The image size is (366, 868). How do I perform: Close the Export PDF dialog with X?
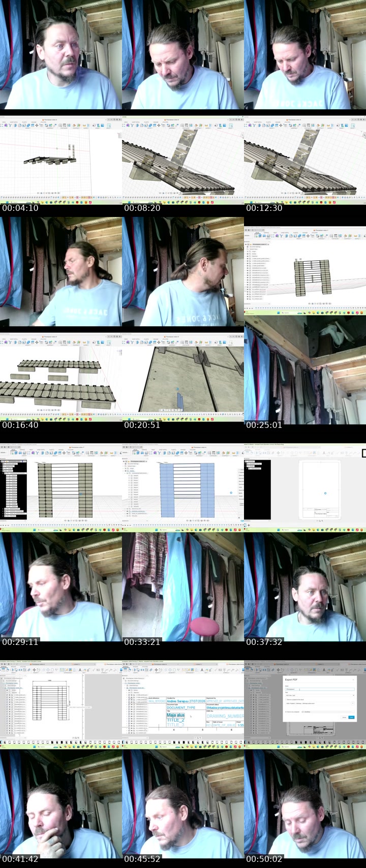point(353,679)
